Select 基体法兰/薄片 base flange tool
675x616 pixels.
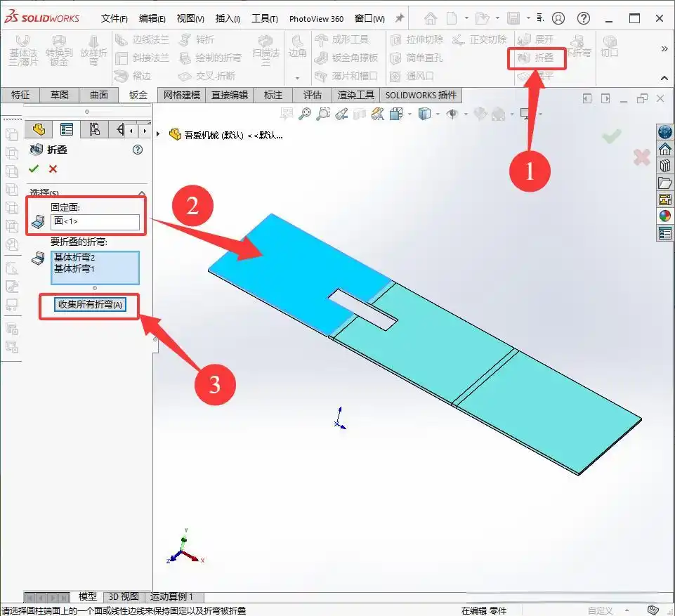(23, 50)
